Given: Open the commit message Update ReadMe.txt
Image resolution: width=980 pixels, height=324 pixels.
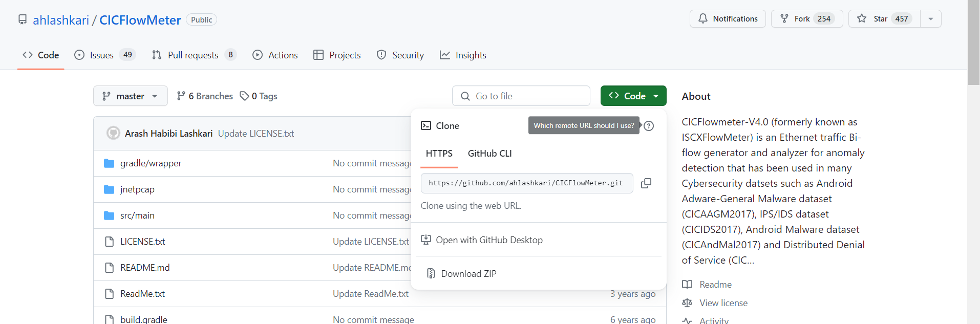Looking at the screenshot, I should (371, 294).
